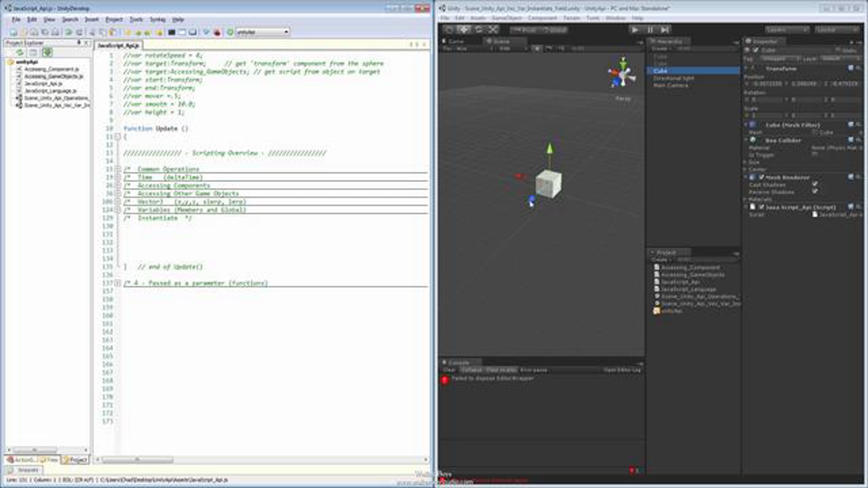Open the Search menu in UnityDevelop
The image size is (868, 488).
point(70,19)
